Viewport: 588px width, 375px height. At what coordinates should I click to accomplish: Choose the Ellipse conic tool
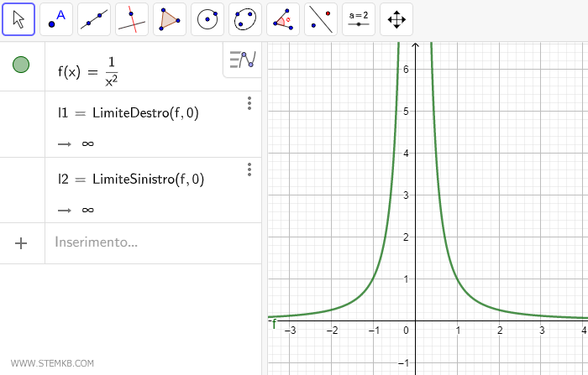(245, 18)
